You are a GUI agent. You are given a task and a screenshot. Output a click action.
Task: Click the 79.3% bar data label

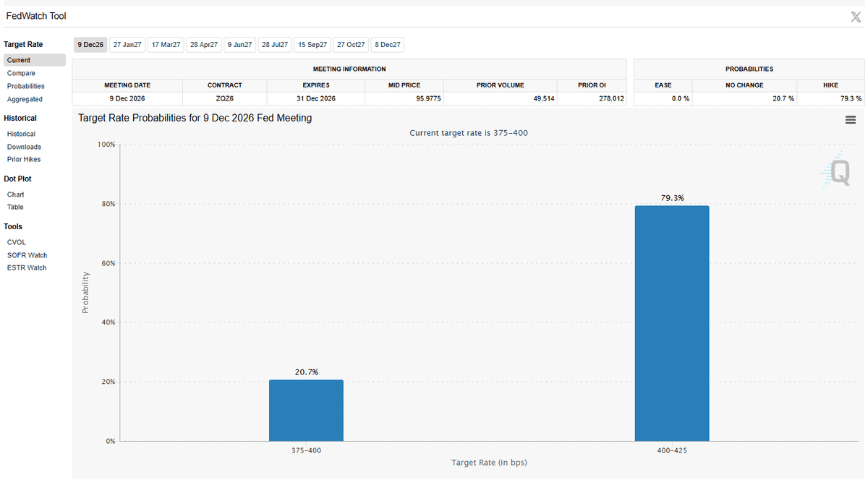(x=672, y=197)
